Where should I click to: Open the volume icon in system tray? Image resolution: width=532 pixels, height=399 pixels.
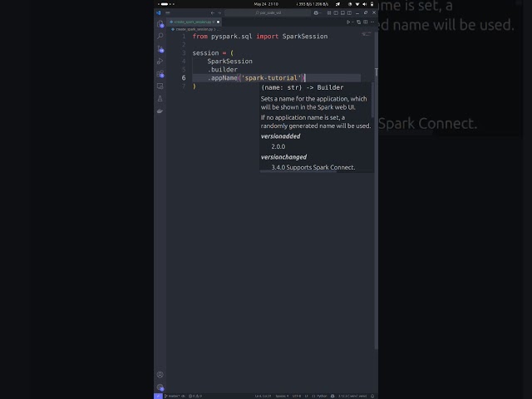[x=365, y=4]
